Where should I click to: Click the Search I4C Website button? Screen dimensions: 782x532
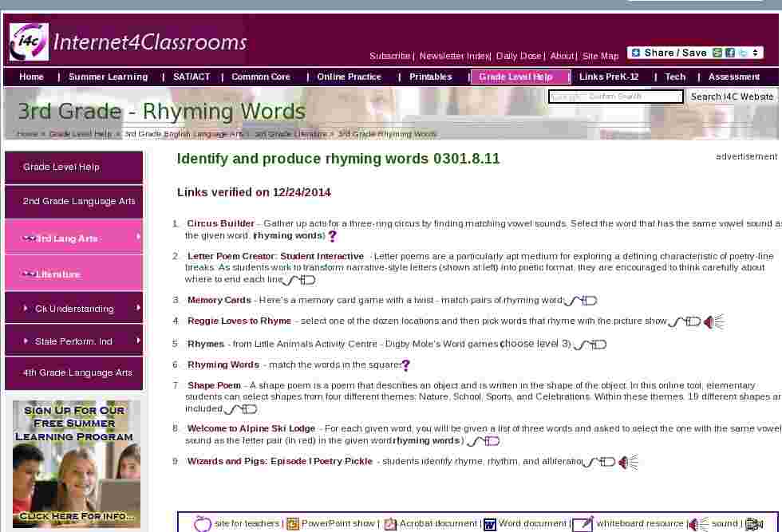click(733, 97)
